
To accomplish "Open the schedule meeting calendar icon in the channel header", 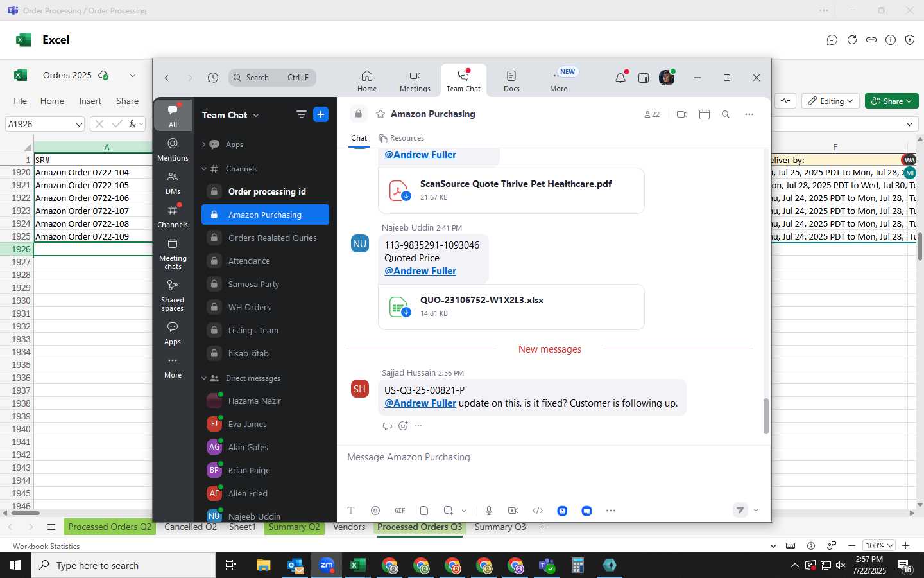I will [x=705, y=114].
